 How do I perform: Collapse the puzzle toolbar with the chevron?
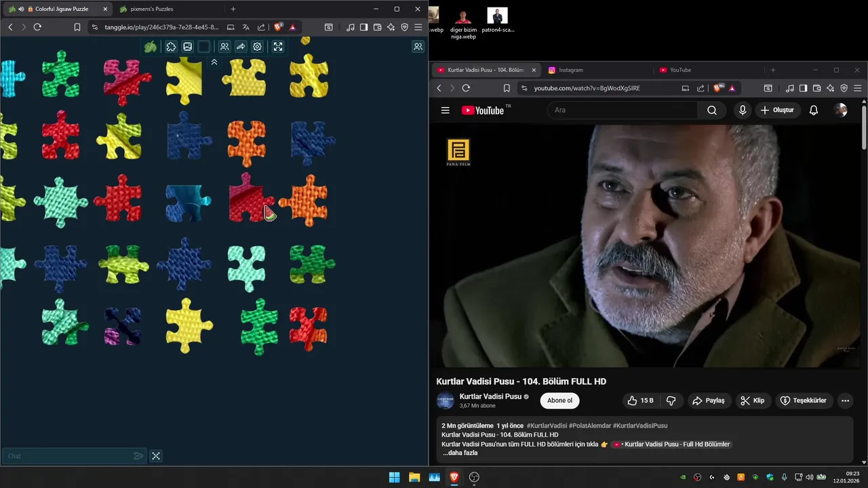[x=214, y=62]
